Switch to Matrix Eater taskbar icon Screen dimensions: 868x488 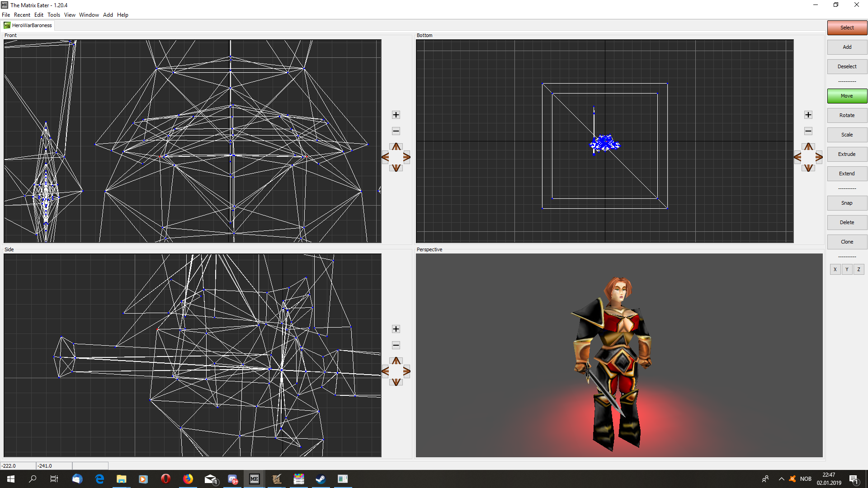point(255,479)
